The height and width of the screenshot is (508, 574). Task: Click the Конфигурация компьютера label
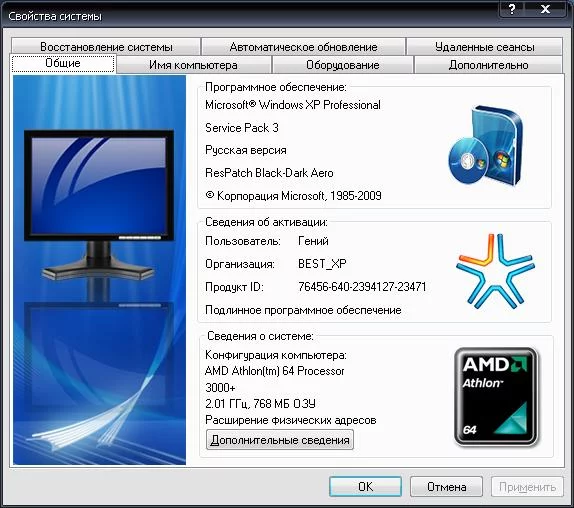click(276, 355)
